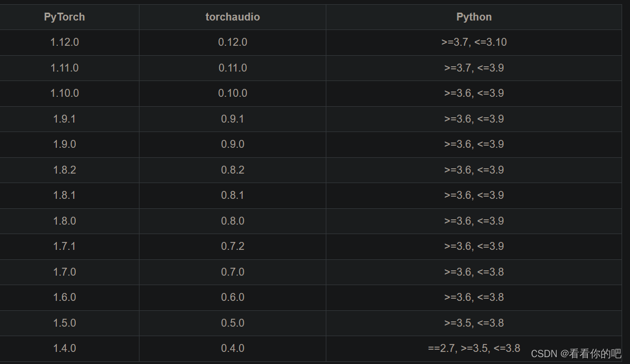The height and width of the screenshot is (364, 630).
Task: Select the torchaudio 0.5.0 entry
Action: pyautogui.click(x=232, y=322)
